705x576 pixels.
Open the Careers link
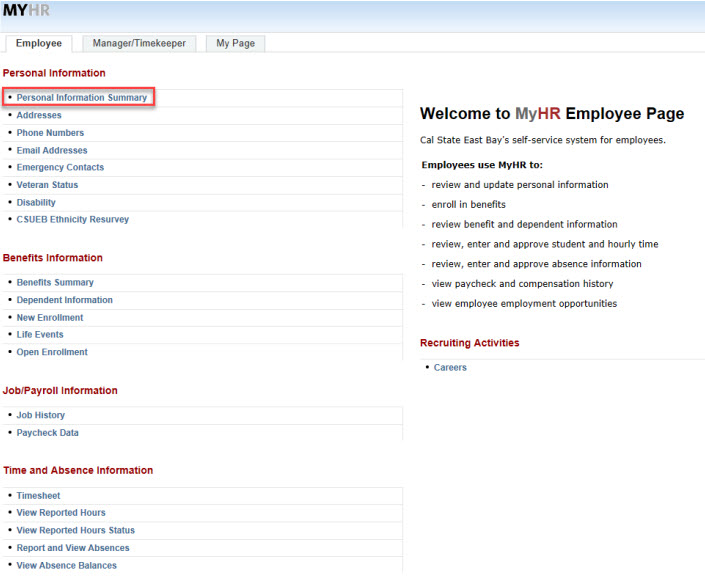[450, 367]
